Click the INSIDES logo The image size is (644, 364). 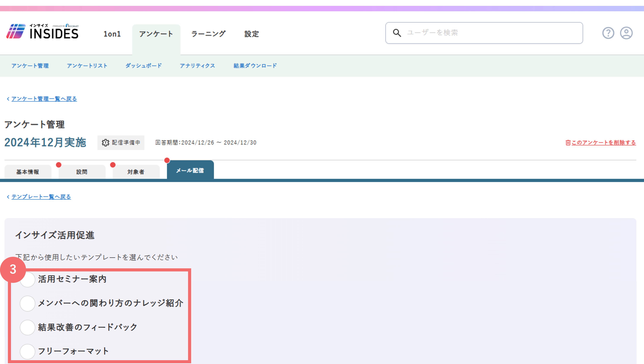pos(42,31)
